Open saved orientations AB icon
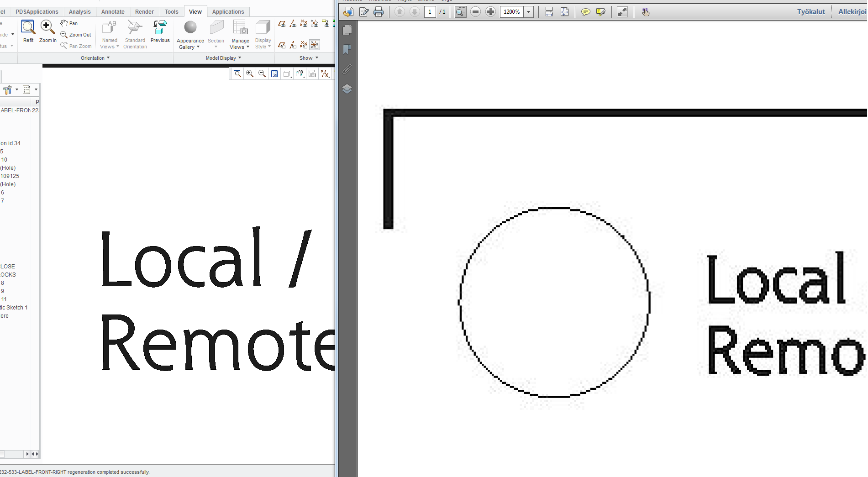Image resolution: width=868 pixels, height=477 pixels. (x=300, y=73)
